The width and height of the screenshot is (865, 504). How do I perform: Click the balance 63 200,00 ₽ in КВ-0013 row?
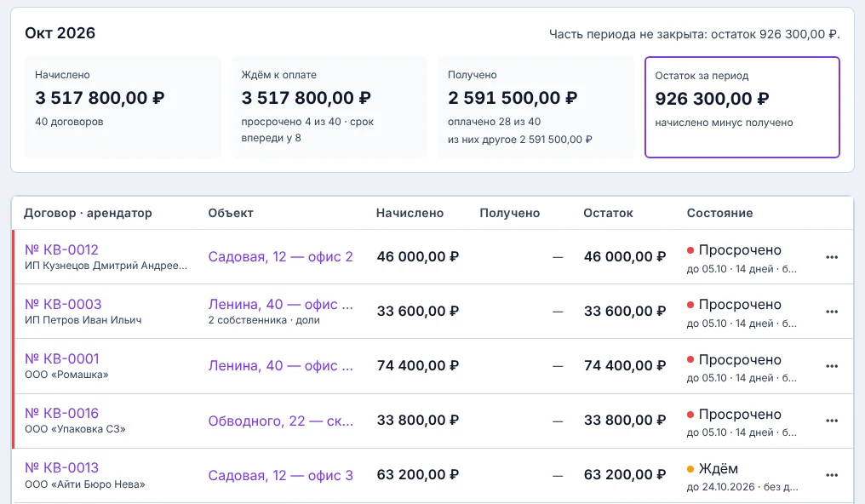point(625,475)
